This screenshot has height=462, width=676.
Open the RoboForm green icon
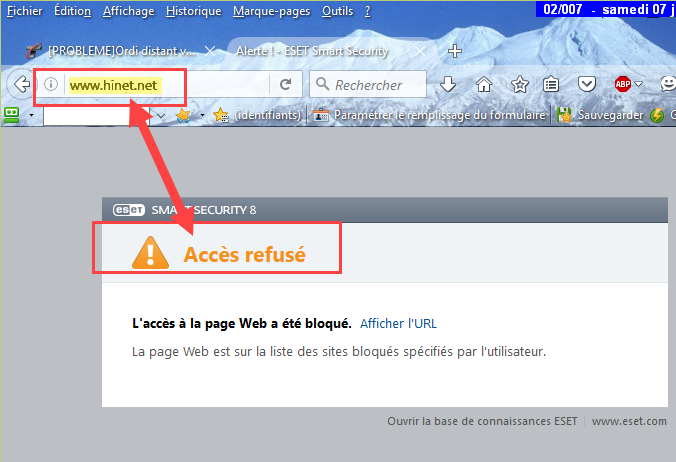click(x=12, y=115)
